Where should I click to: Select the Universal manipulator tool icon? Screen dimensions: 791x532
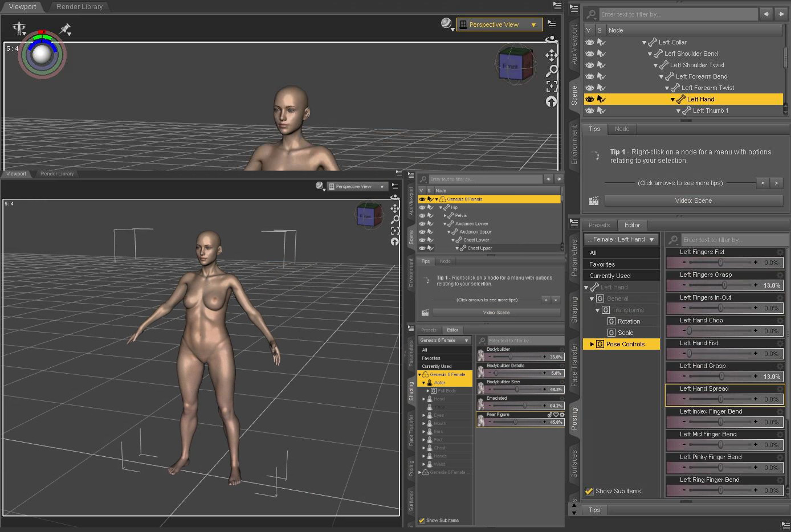[19, 27]
